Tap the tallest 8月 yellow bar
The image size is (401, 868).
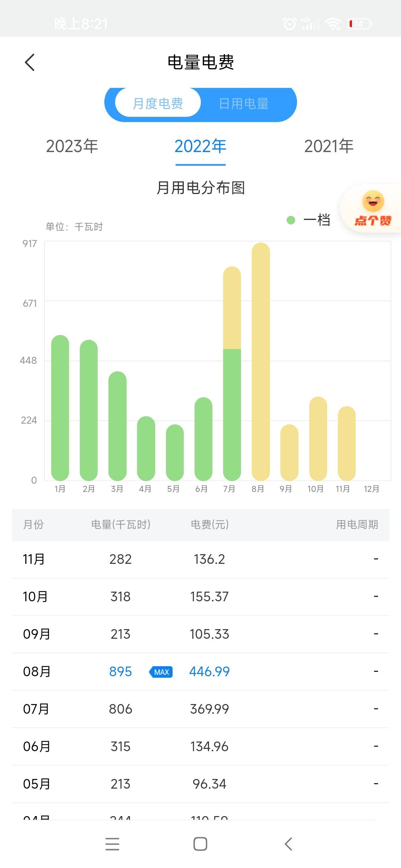(x=261, y=362)
